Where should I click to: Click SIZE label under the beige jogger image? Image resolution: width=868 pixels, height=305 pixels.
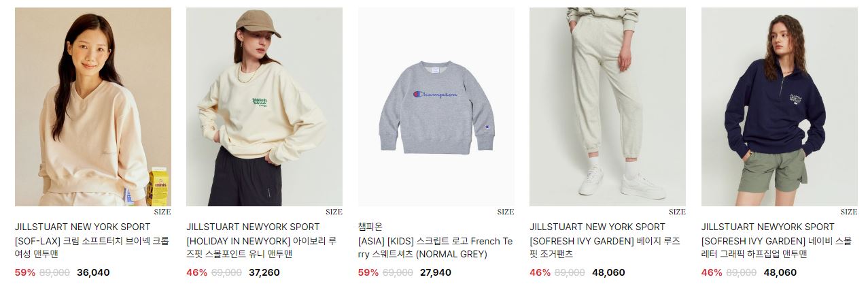[x=677, y=212]
